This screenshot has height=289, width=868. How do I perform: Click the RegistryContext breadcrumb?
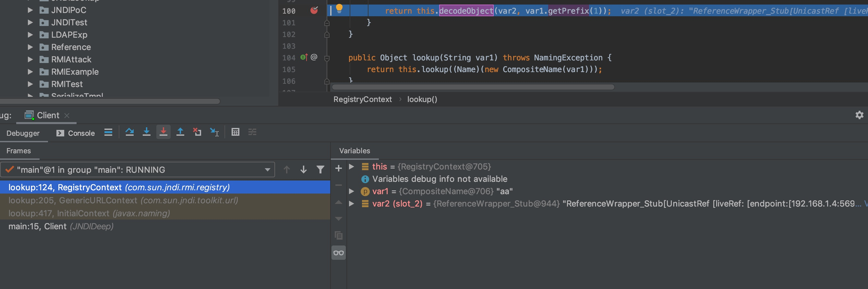(362, 99)
